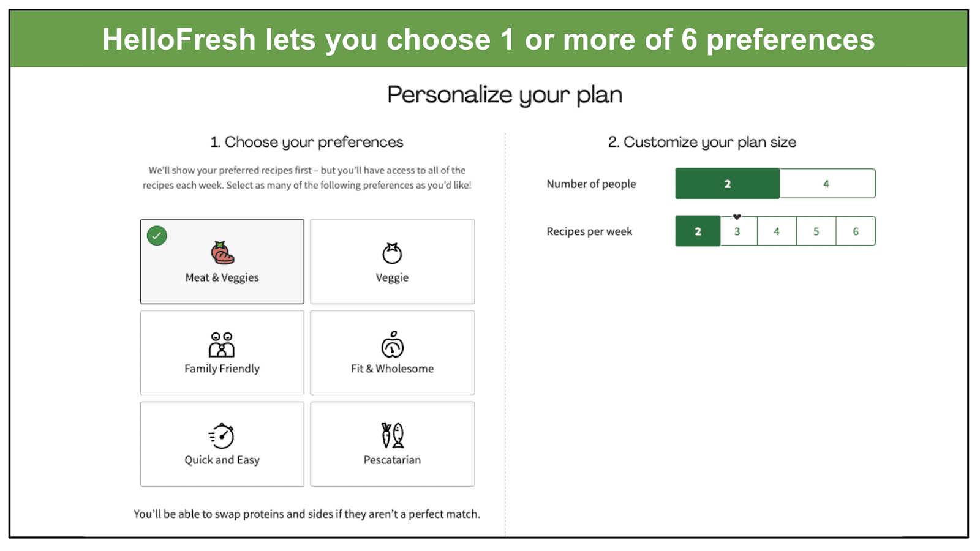Screen dimensions: 980x551
Task: Select the Family Friendly preference label
Action: (x=222, y=369)
